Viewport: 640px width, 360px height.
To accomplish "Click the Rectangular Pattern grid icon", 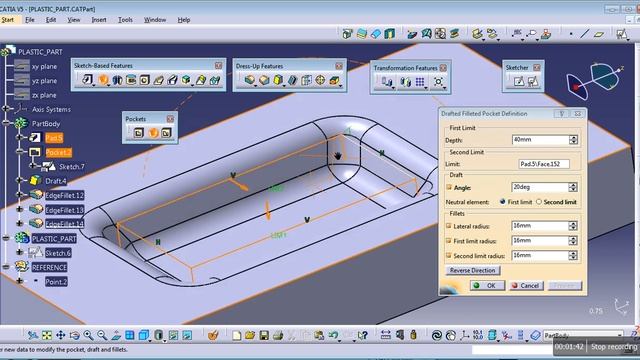I will tap(420, 82).
